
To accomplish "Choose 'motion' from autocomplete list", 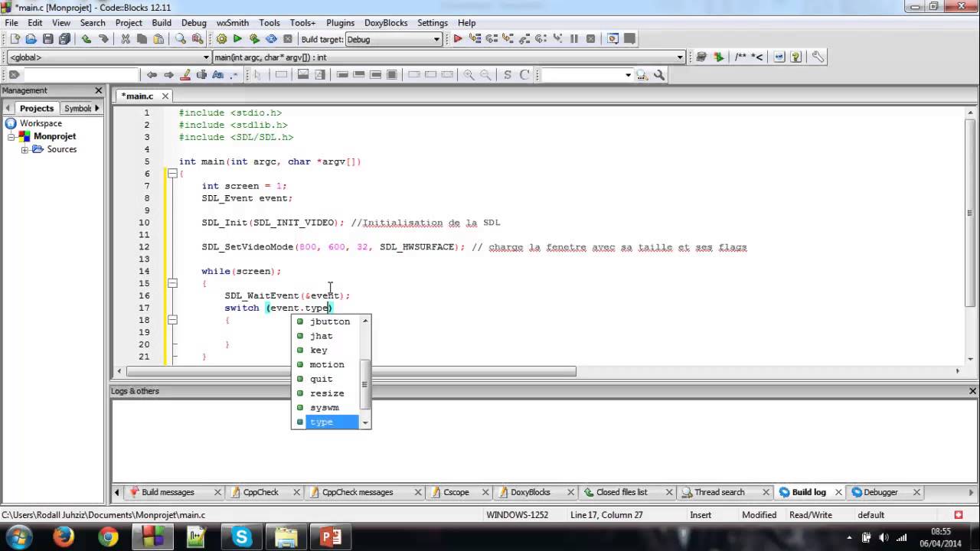I will pyautogui.click(x=330, y=364).
